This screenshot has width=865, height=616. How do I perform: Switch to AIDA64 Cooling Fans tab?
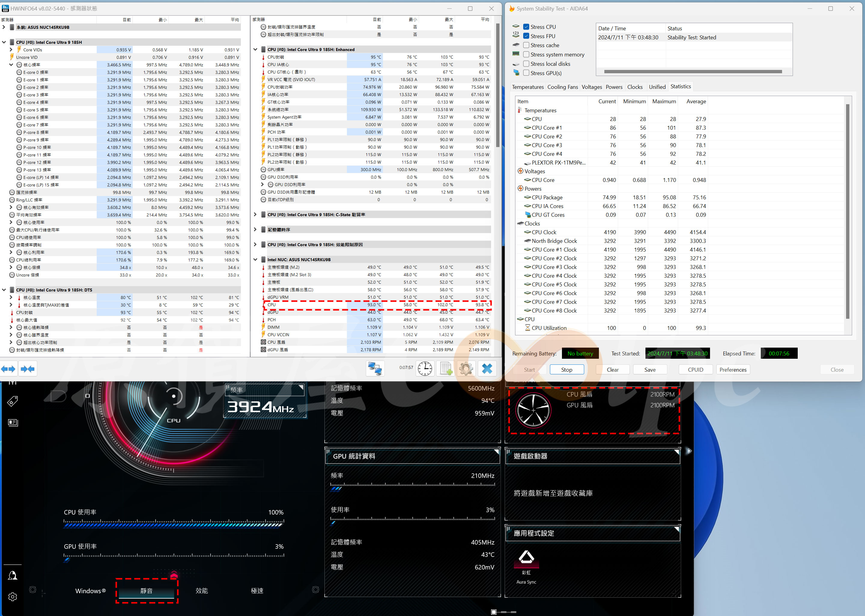point(563,87)
